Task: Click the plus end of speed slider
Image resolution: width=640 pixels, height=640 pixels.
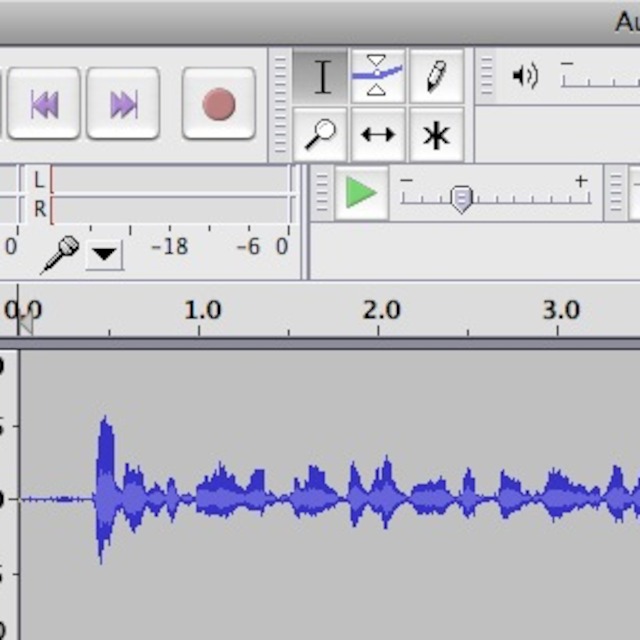Action: pos(581,180)
